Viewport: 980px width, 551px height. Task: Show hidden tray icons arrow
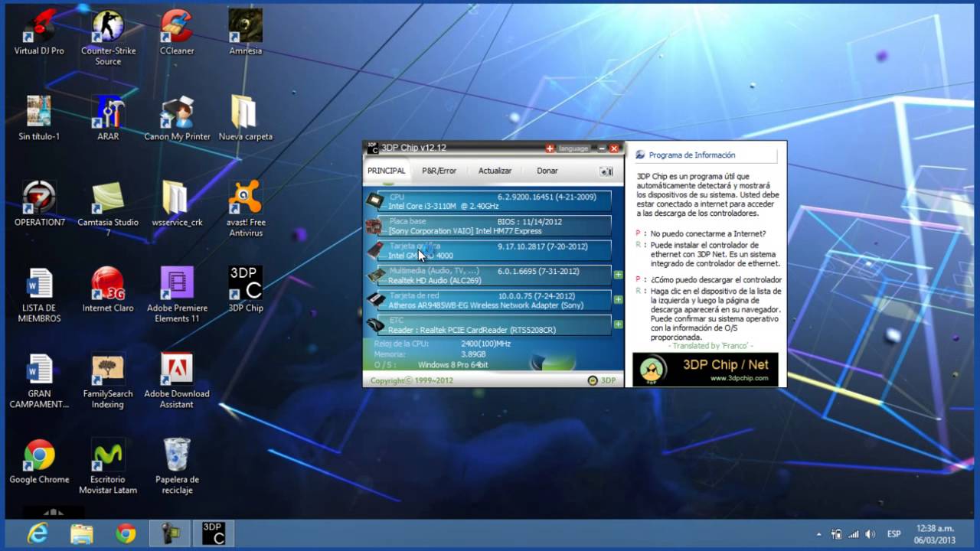click(x=818, y=533)
